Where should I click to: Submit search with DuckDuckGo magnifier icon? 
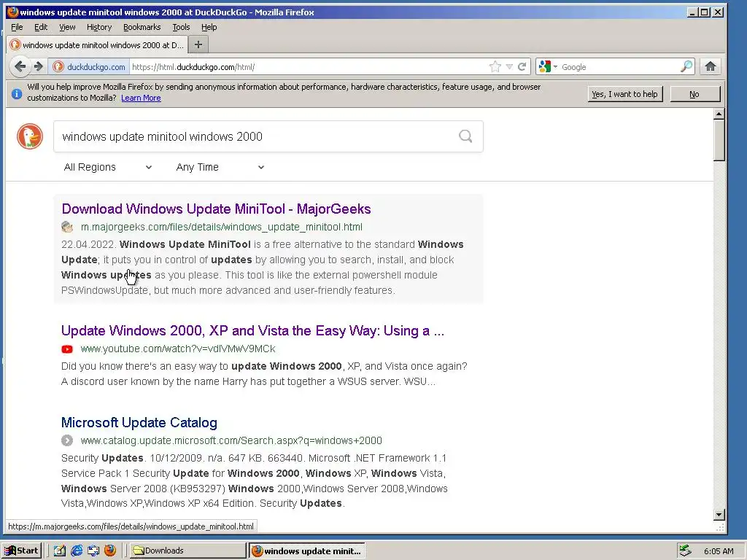pyautogui.click(x=465, y=136)
